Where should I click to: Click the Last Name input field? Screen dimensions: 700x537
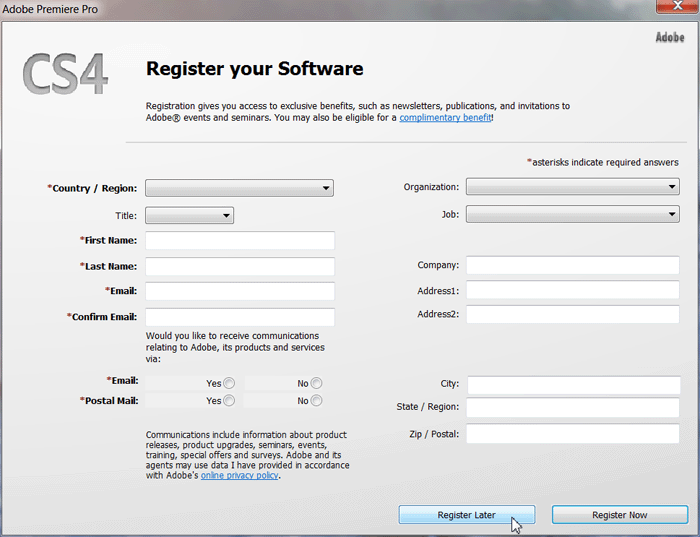240,266
